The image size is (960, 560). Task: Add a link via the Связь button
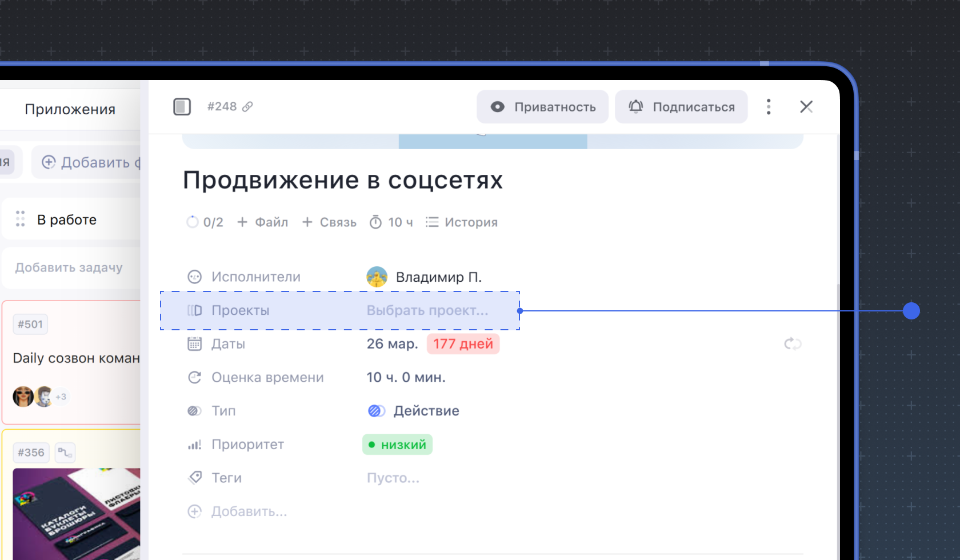click(x=329, y=222)
